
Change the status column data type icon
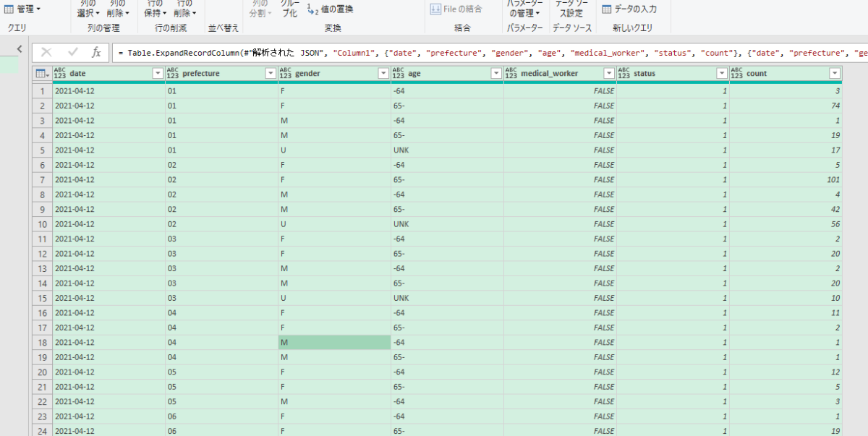[x=624, y=73]
